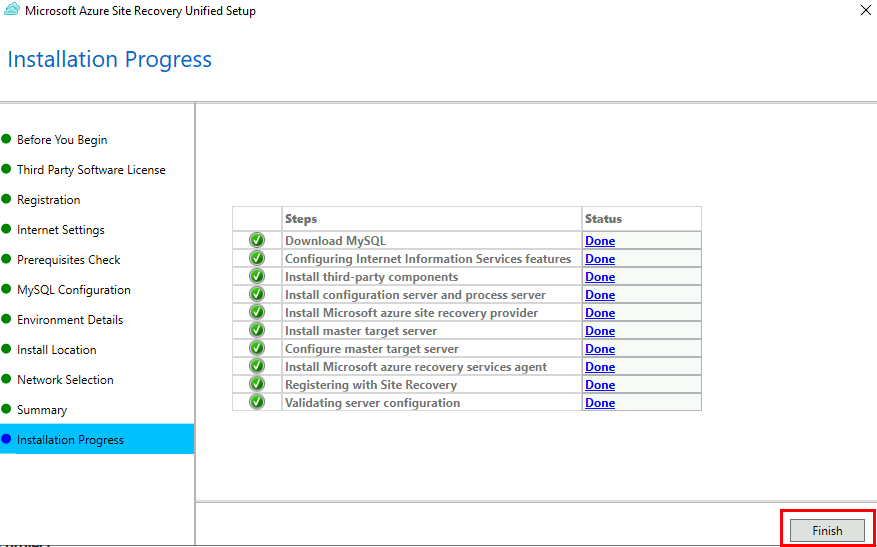Open Done link for configuration server and process server
Screen dimensions: 877x547
600,295
